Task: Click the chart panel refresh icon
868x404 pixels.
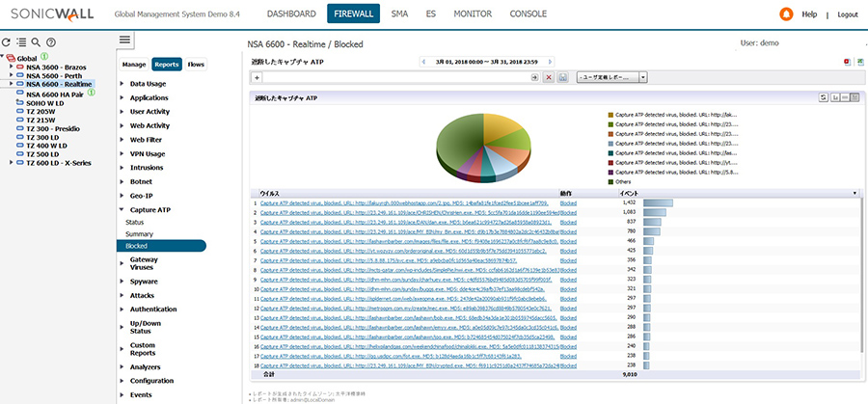Action: (824, 97)
